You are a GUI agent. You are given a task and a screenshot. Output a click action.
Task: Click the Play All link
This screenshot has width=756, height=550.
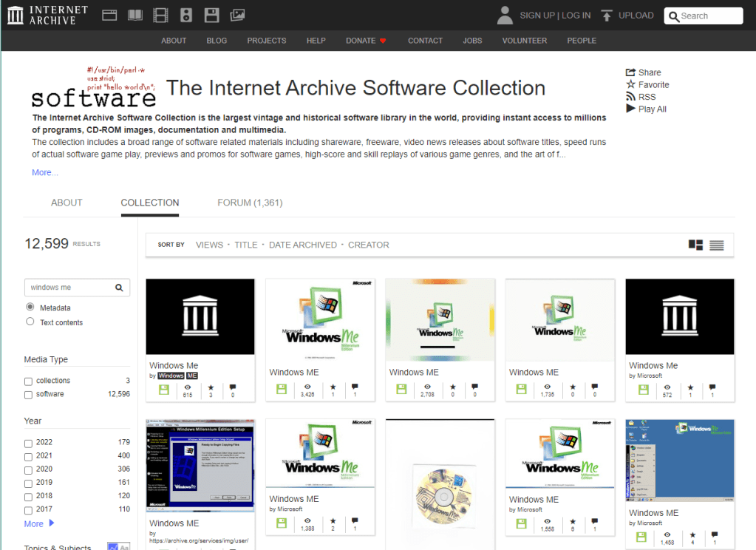650,109
